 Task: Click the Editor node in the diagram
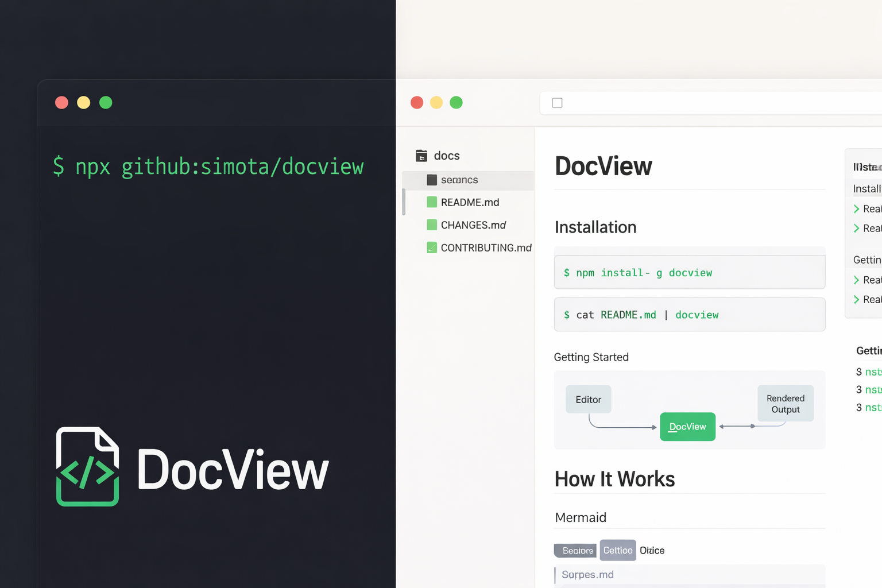[588, 399]
